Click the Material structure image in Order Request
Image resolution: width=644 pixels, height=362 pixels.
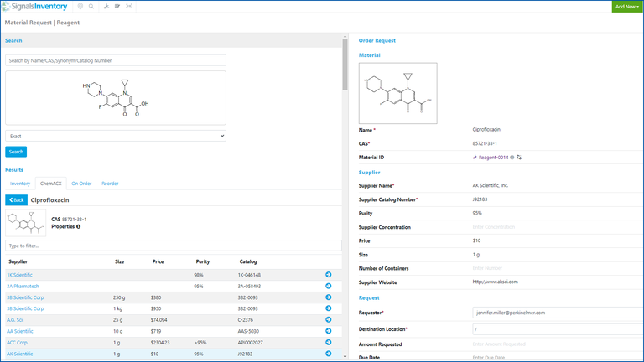pos(398,93)
